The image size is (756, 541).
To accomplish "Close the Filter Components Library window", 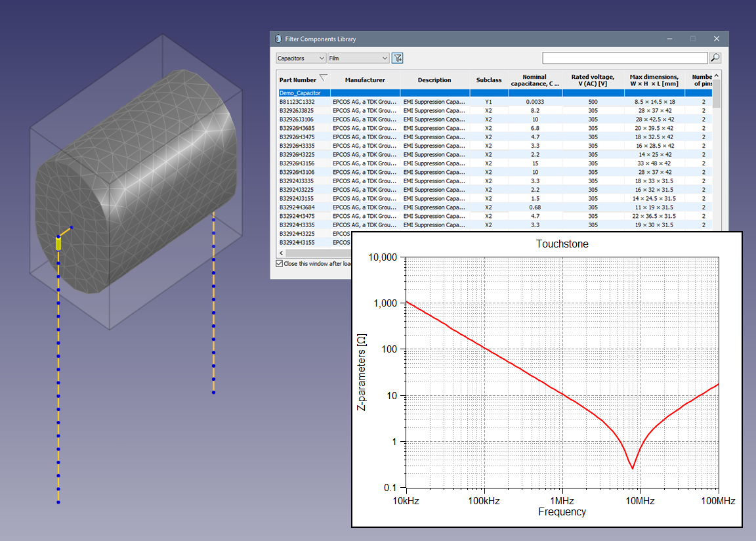I will (x=717, y=39).
